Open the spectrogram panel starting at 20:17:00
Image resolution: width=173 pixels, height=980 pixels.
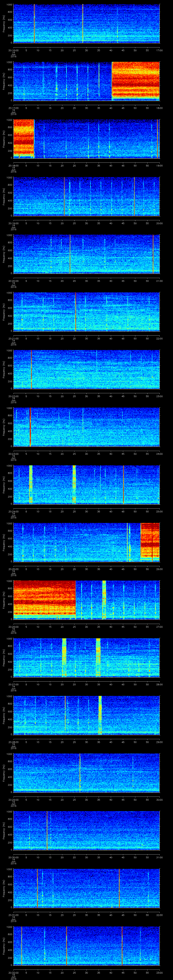86,81
